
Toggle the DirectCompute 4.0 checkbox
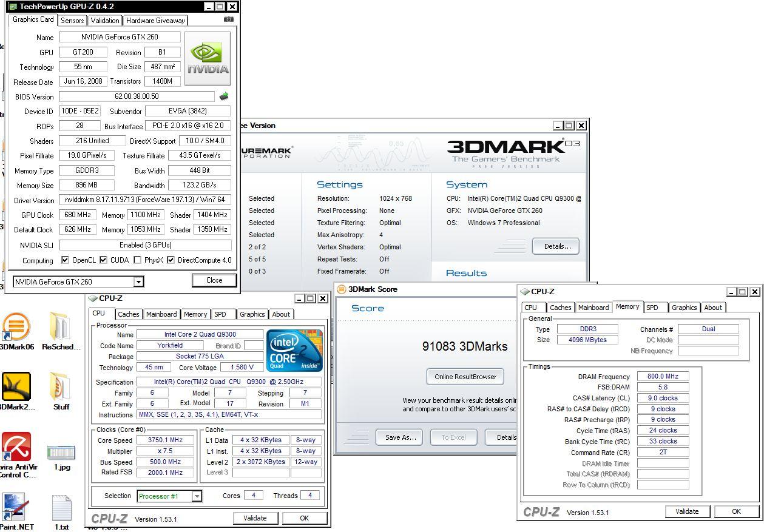(171, 260)
